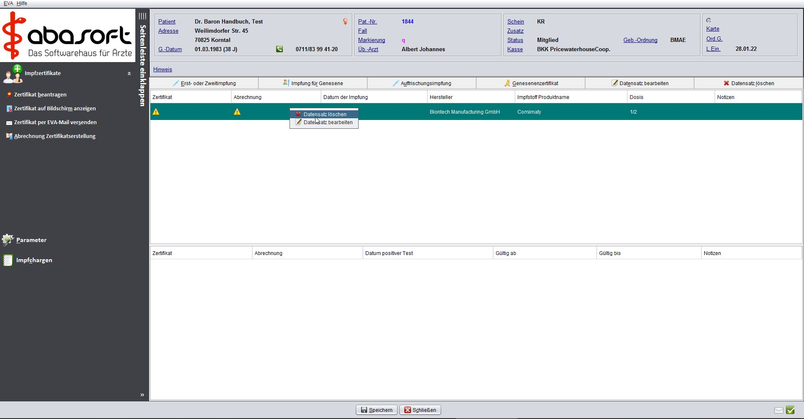
Task: Click Datensatz bearbeiten toolbar button
Action: point(639,83)
